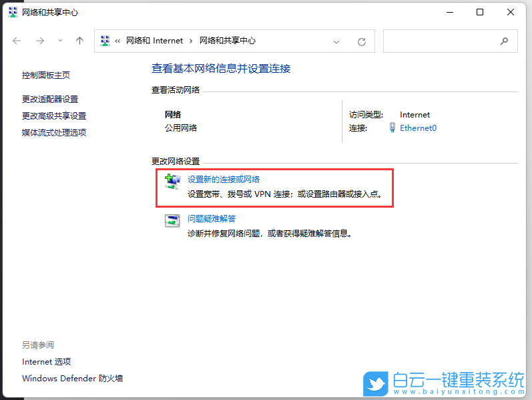Click the title bar window icon
Image resolution: width=532 pixels, height=400 pixels.
coord(13,12)
